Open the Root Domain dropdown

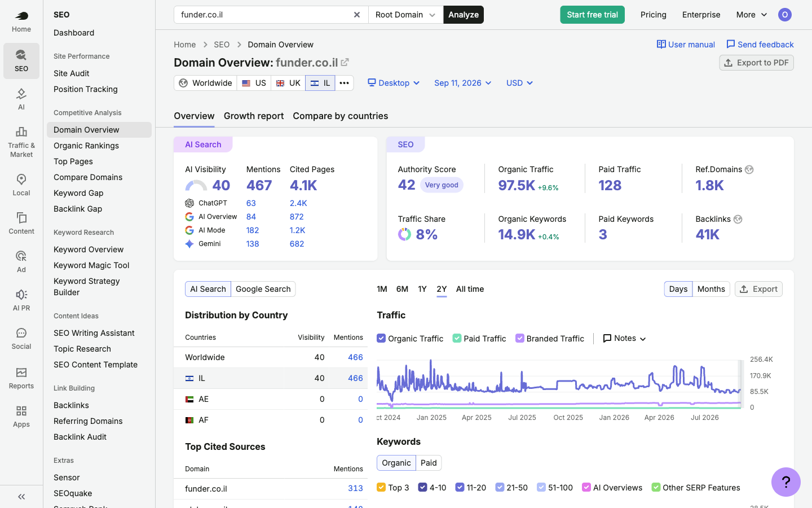406,15
